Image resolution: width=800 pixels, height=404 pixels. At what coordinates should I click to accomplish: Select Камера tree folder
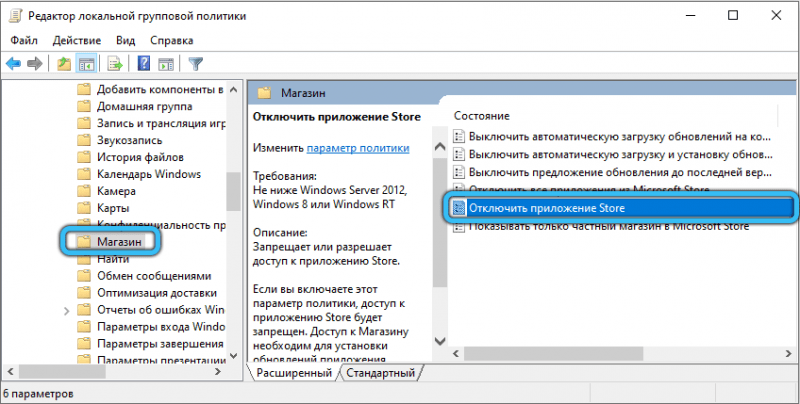106,191
